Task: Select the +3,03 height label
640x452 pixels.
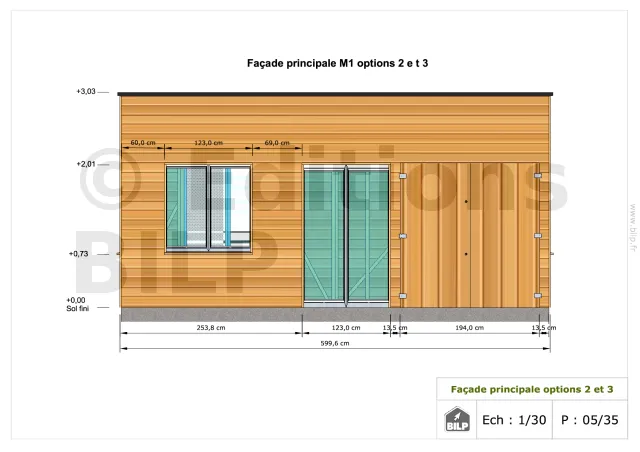Action: coord(85,92)
